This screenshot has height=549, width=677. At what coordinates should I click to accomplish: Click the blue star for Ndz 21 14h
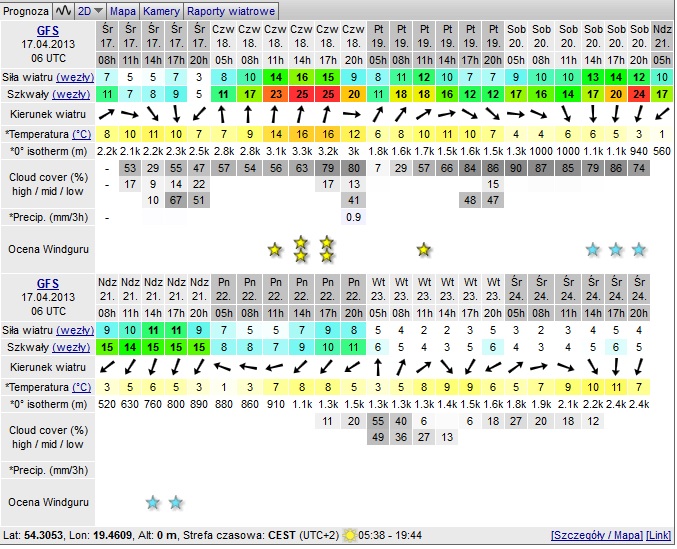(x=153, y=502)
